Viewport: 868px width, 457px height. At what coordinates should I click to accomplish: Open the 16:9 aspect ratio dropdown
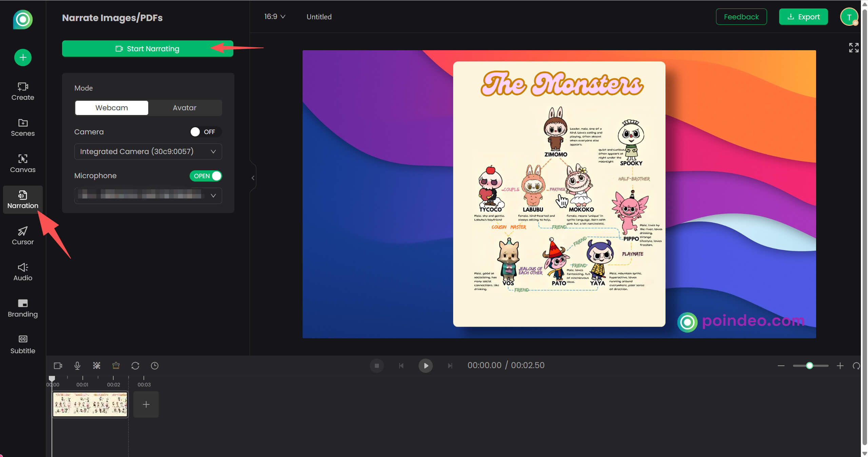click(274, 17)
